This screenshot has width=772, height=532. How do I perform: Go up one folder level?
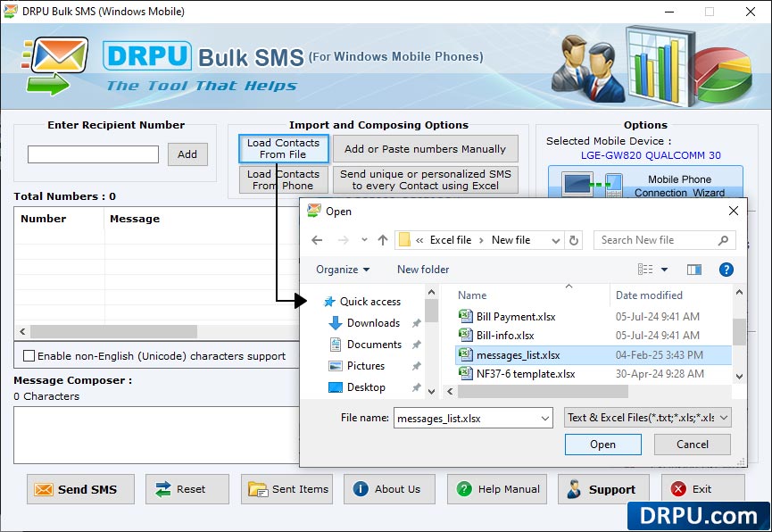[383, 240]
